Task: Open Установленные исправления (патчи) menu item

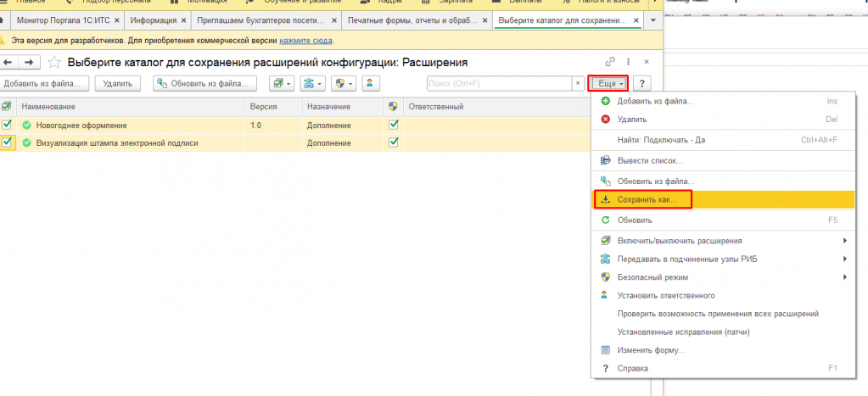Action: (x=724, y=332)
